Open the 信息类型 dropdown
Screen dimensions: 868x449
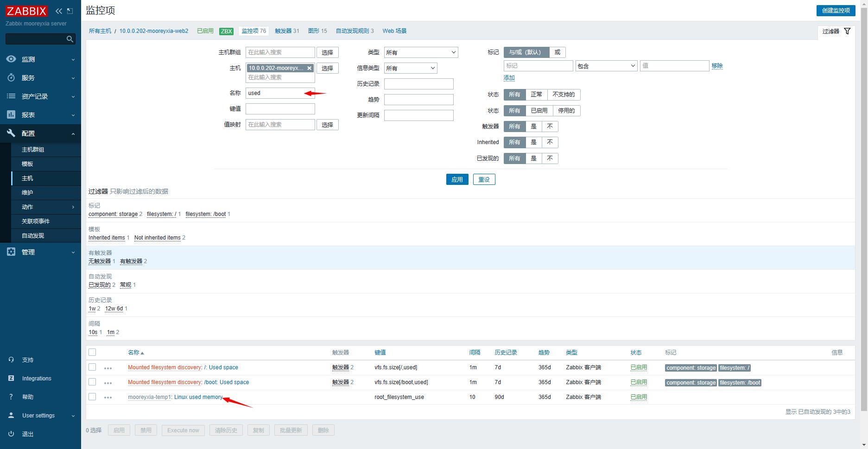point(411,68)
